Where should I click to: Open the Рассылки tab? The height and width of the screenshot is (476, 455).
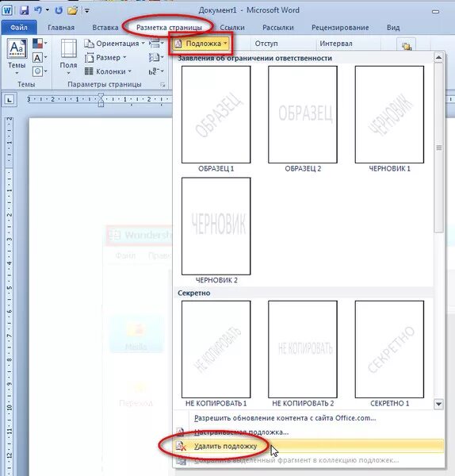pyautogui.click(x=278, y=28)
